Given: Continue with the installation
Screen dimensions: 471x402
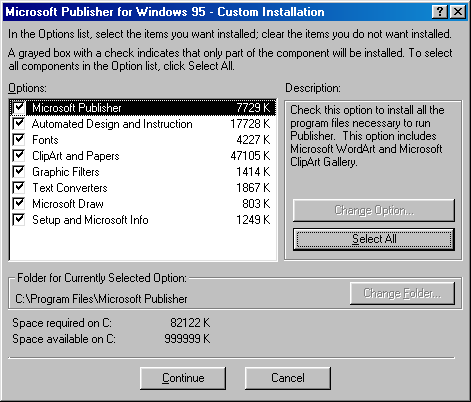Looking at the screenshot, I should (183, 378).
